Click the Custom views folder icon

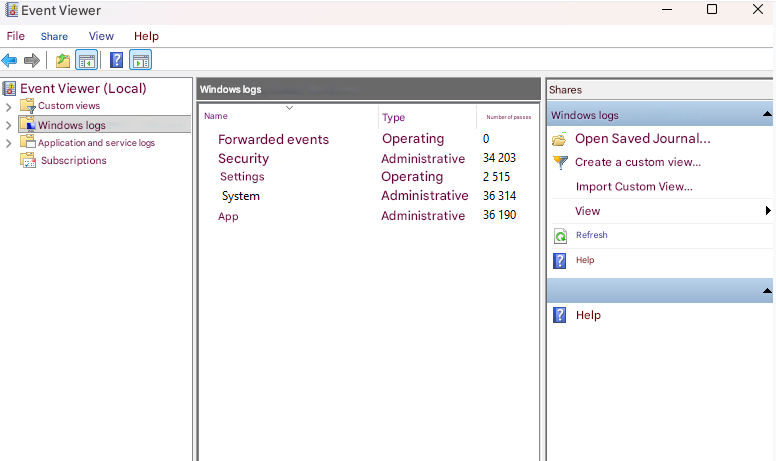[x=28, y=106]
